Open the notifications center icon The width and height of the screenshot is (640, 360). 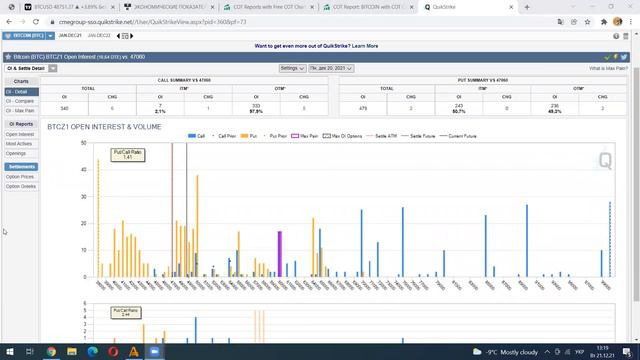[x=628, y=351]
